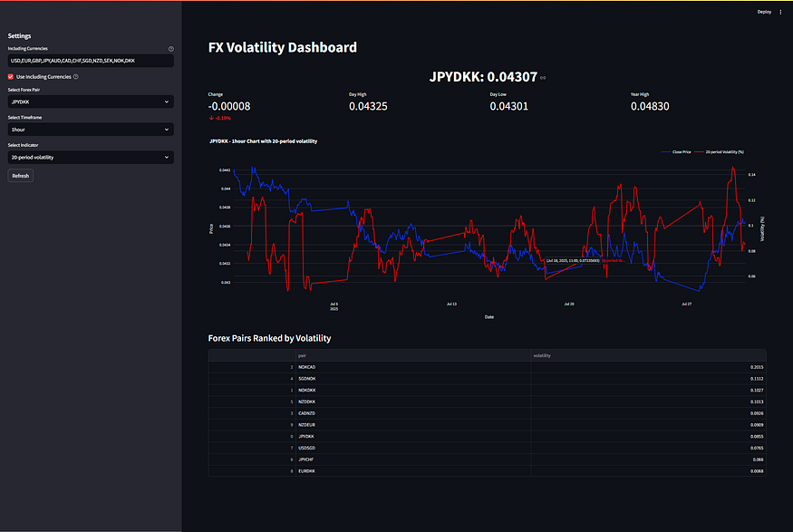Click the volatility column header to sort
The image size is (793, 532).
click(x=544, y=355)
